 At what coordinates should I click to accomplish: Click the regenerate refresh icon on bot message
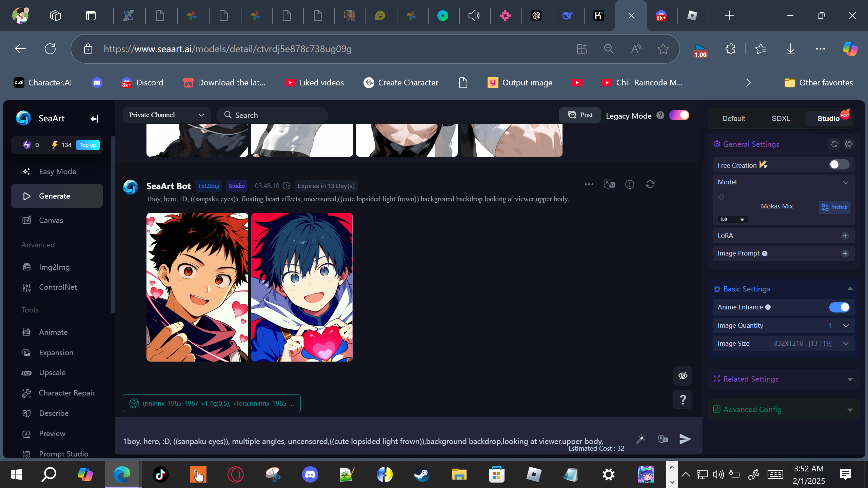pyautogui.click(x=650, y=184)
